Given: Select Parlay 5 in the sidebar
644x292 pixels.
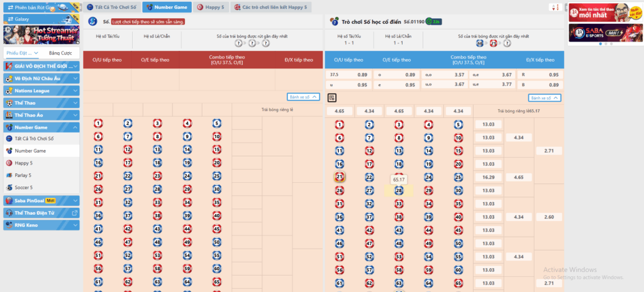Looking at the screenshot, I should tap(42, 175).
